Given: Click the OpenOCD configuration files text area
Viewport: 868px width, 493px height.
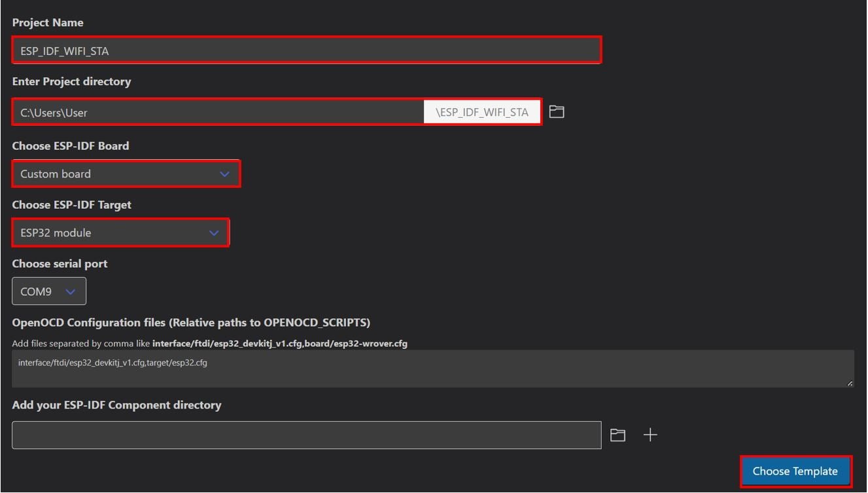Looking at the screenshot, I should [433, 368].
